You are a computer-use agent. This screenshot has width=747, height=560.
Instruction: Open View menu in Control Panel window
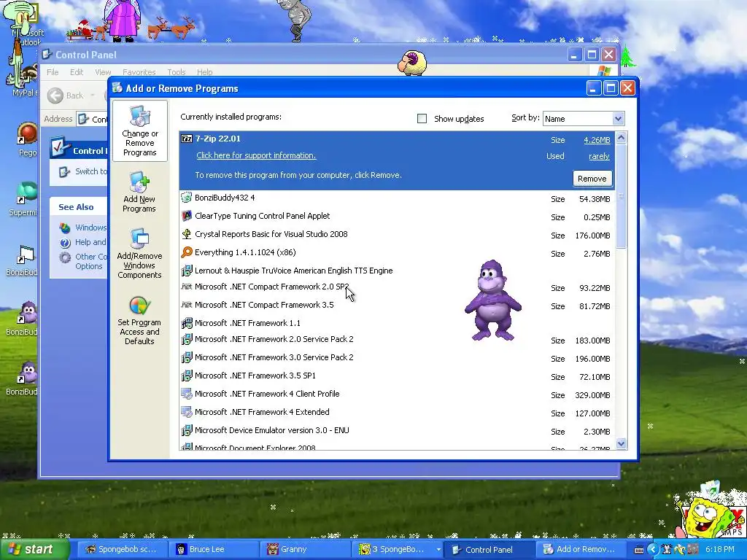click(x=103, y=72)
